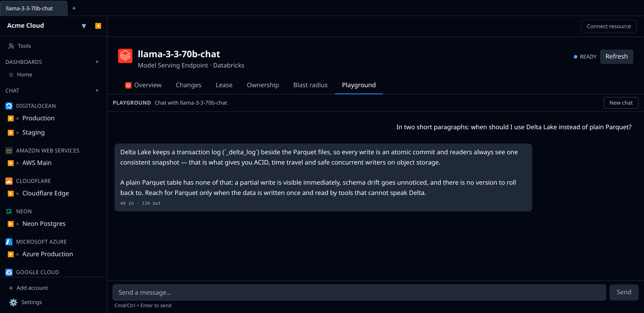Click the Google Cloud provider icon
The image size is (644, 313).
(x=9, y=272)
